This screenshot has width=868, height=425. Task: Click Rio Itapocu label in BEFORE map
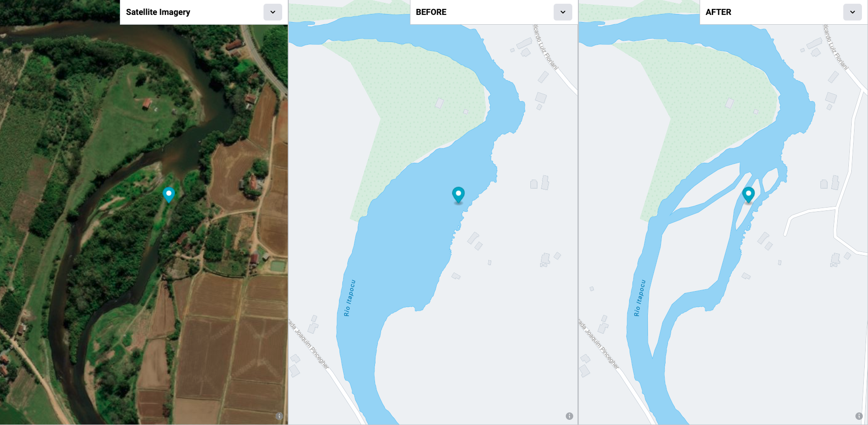(350, 298)
